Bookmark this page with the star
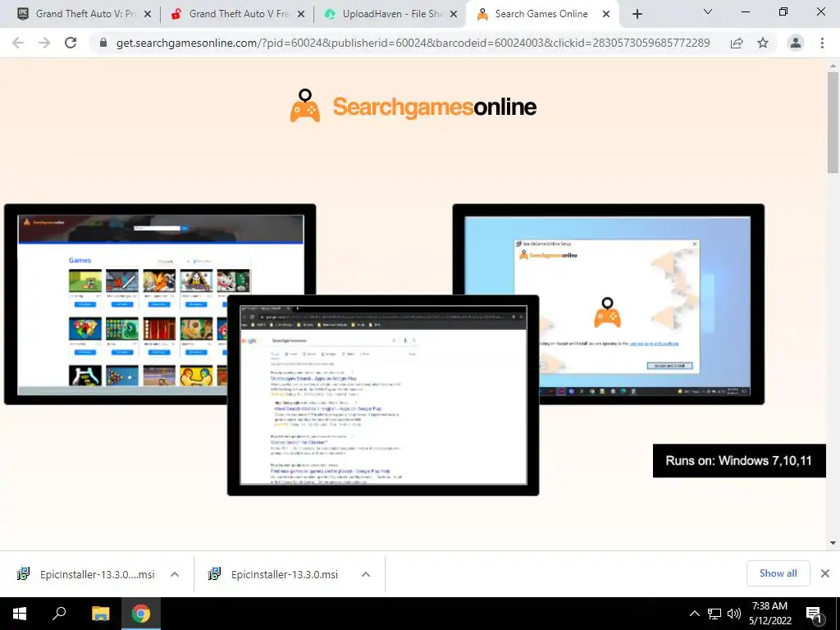Viewport: 840px width, 630px height. point(763,43)
